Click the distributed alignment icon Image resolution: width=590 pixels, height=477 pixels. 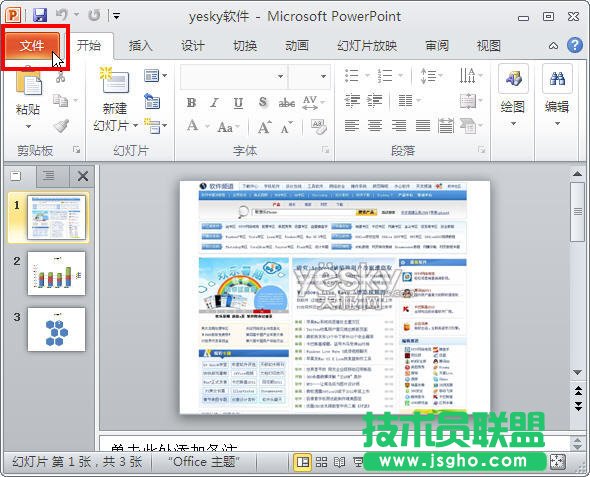[x=446, y=126]
